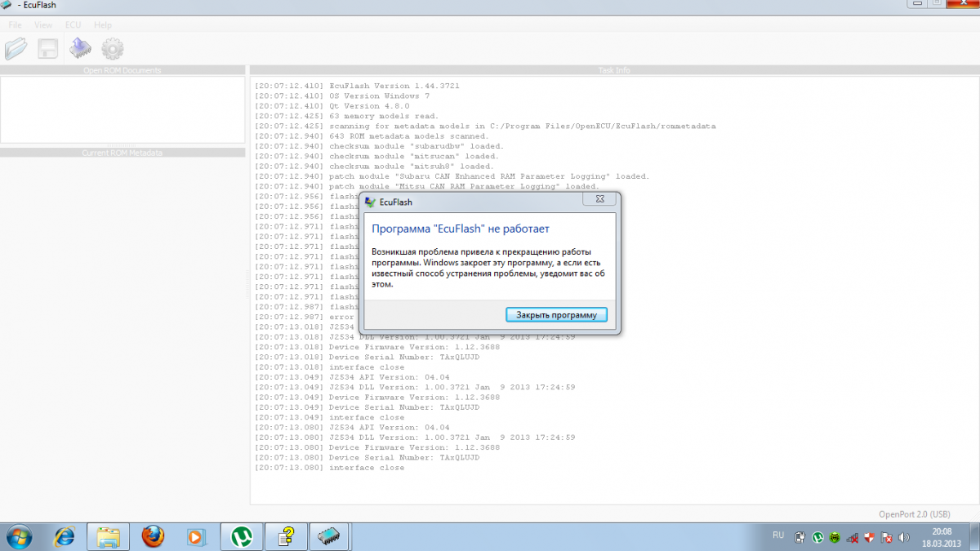Click the "Закрыть программу" button
The height and width of the screenshot is (551, 980).
click(x=556, y=314)
